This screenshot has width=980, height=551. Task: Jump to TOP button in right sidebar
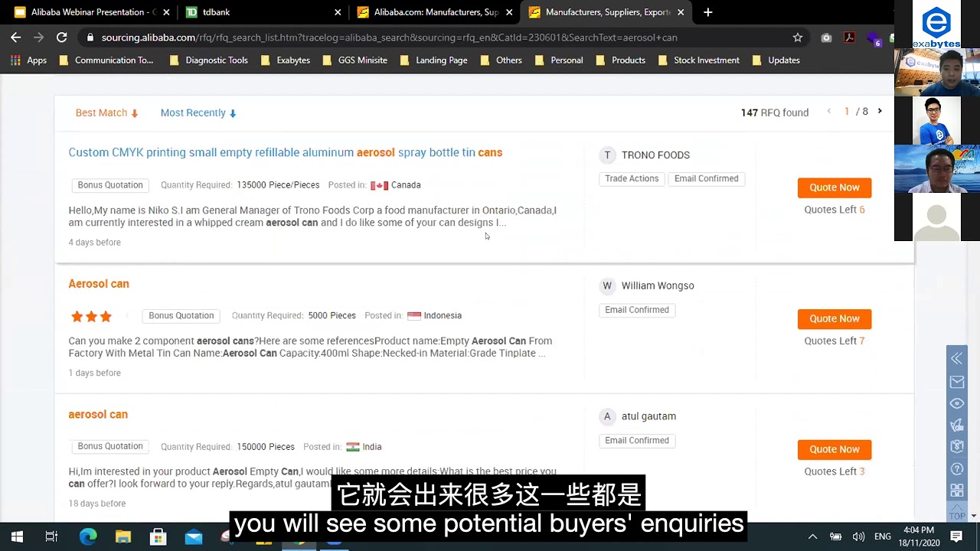click(957, 512)
